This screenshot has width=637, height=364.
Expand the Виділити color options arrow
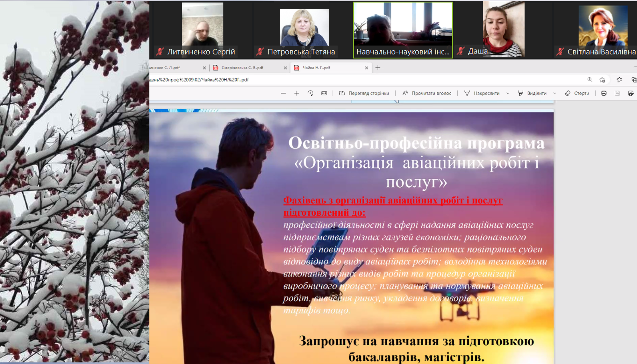click(555, 93)
